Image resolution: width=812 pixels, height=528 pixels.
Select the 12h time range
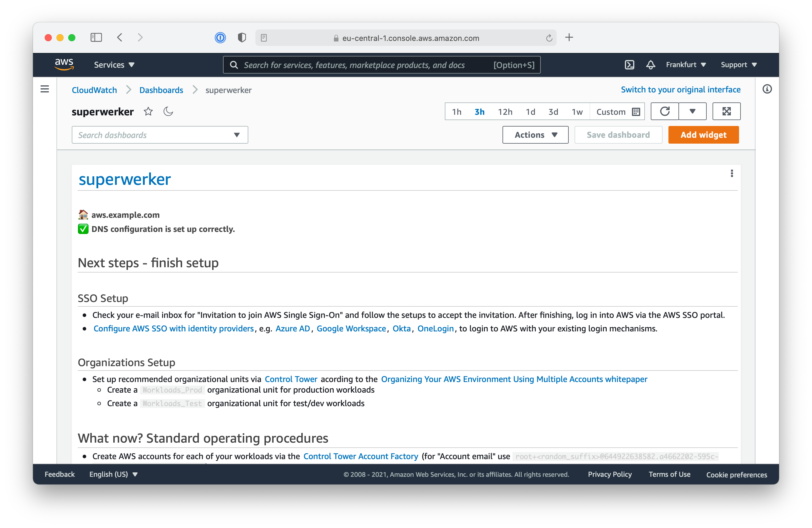[x=505, y=112]
